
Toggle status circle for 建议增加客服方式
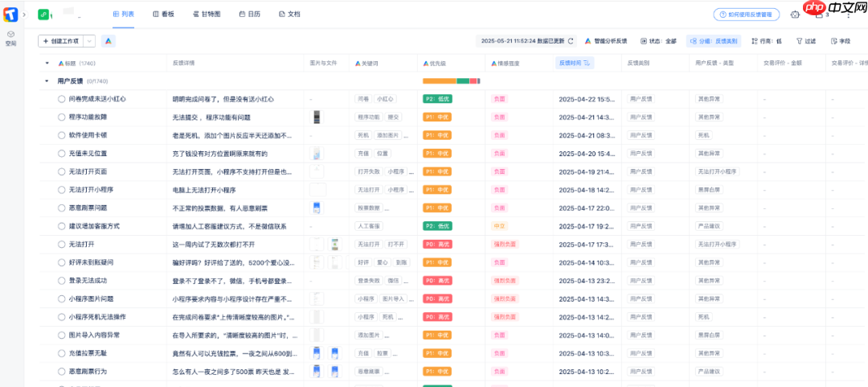pyautogui.click(x=62, y=226)
